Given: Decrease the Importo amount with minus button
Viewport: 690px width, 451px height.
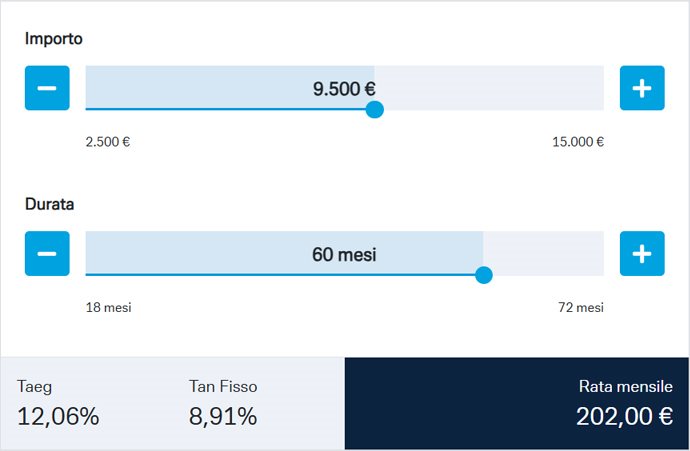Looking at the screenshot, I should click(x=47, y=88).
